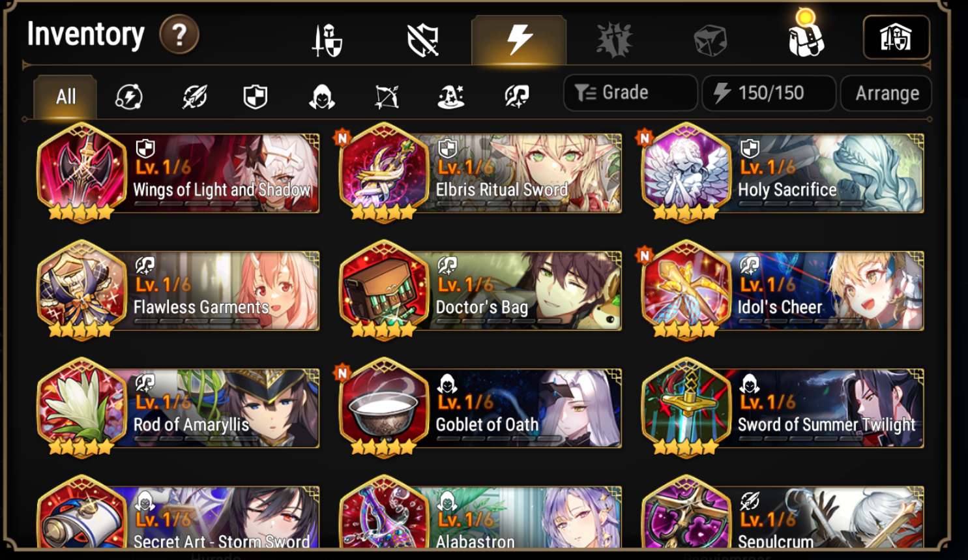
Task: Select the Wings of Light and Shadow artifact
Action: (178, 173)
